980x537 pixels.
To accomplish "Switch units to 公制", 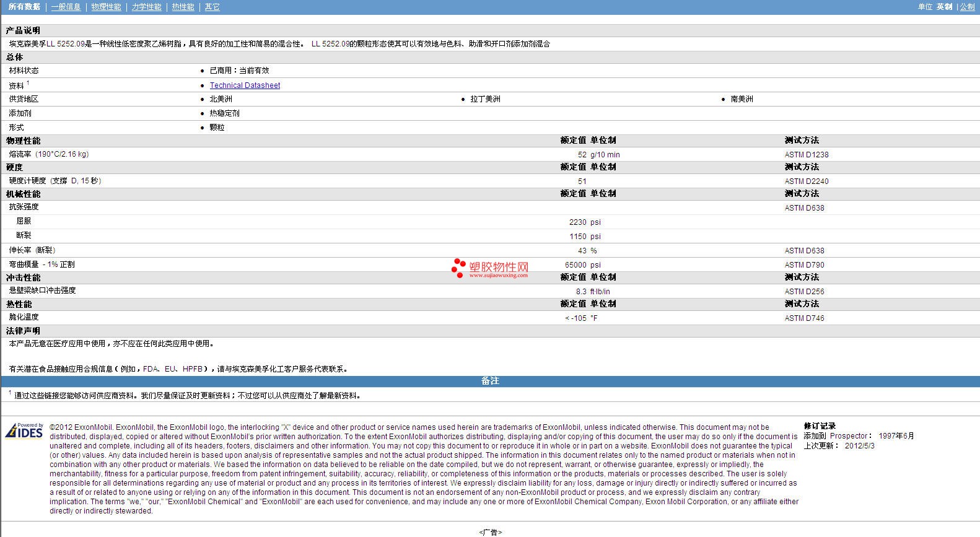I will pyautogui.click(x=967, y=7).
